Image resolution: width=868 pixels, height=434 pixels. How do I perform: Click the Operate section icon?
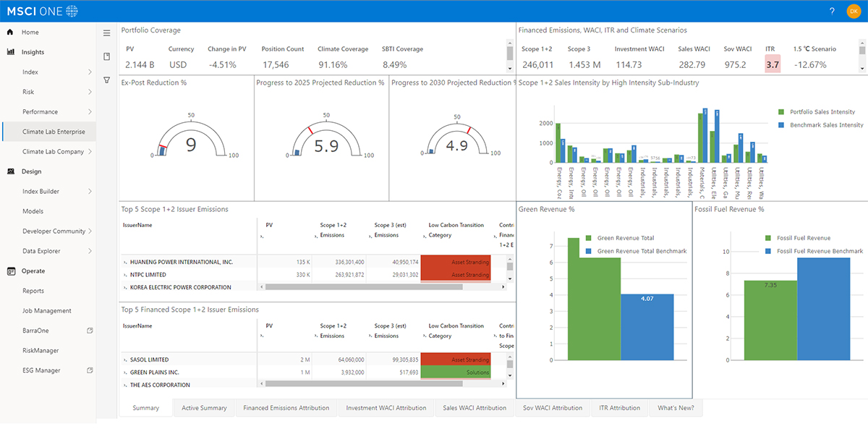[11, 271]
